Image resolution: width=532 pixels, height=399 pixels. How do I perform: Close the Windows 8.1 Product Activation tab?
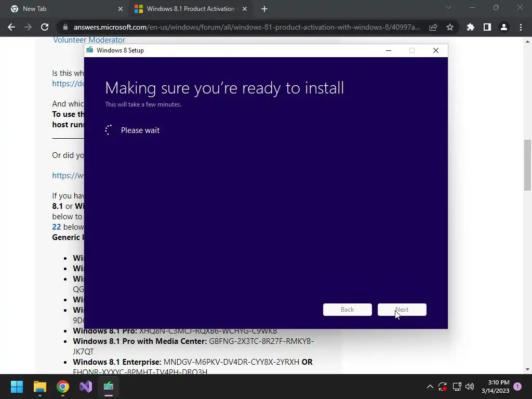245,9
